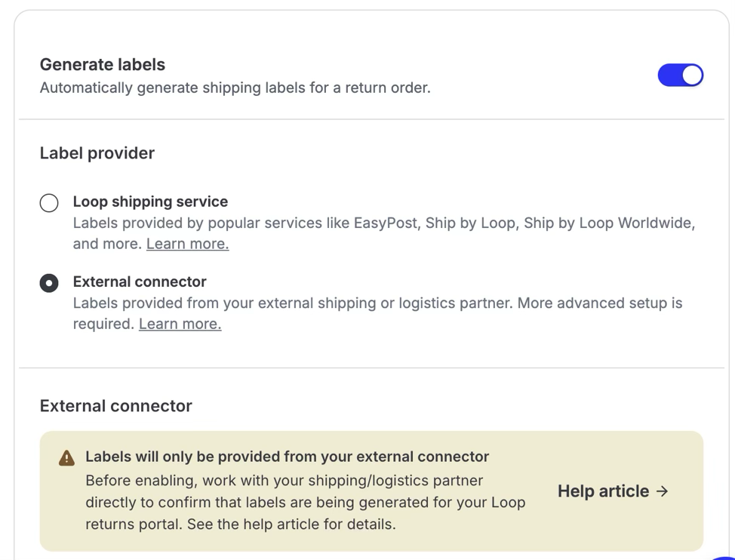
Task: Click the bold "External connector" radio option label
Action: (140, 282)
